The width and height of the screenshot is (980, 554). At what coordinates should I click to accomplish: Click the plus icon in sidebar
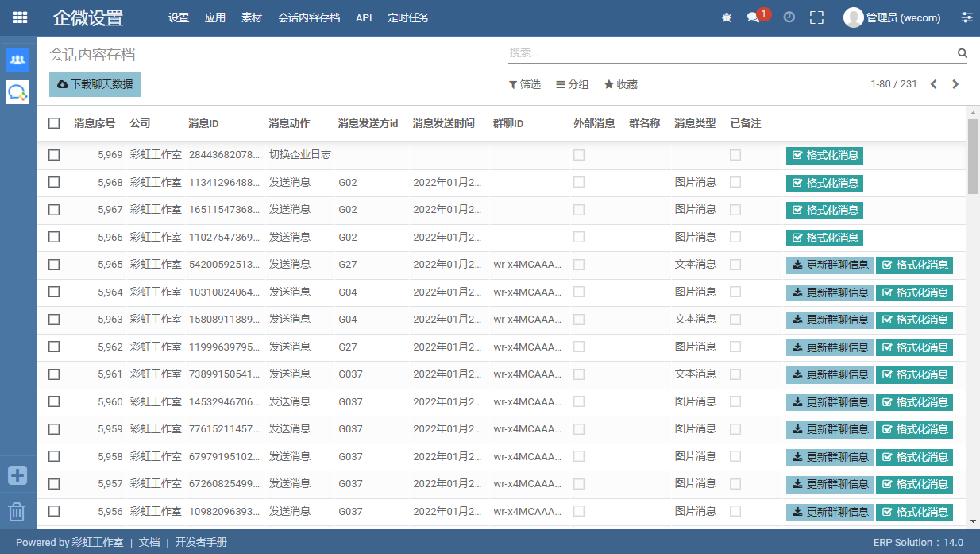(17, 475)
